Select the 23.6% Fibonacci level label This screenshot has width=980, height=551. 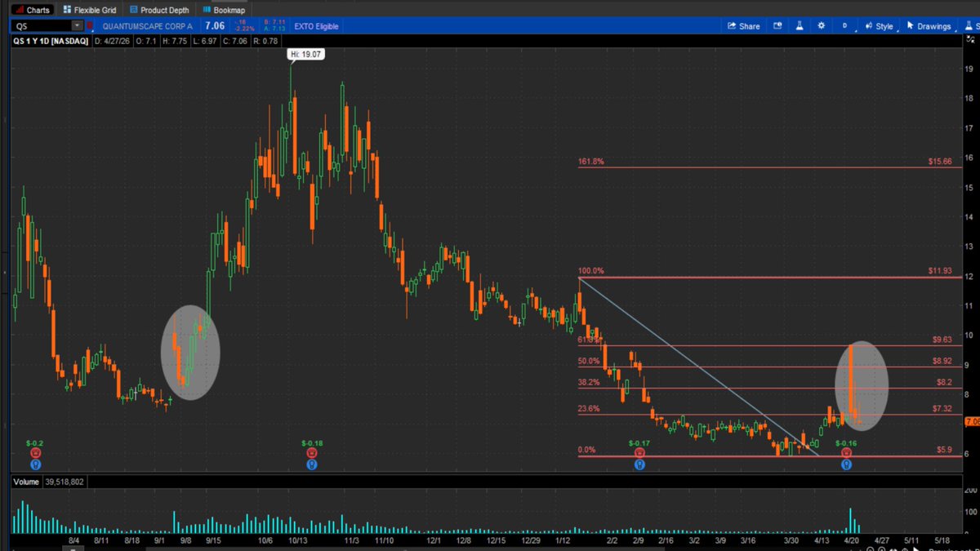point(588,408)
